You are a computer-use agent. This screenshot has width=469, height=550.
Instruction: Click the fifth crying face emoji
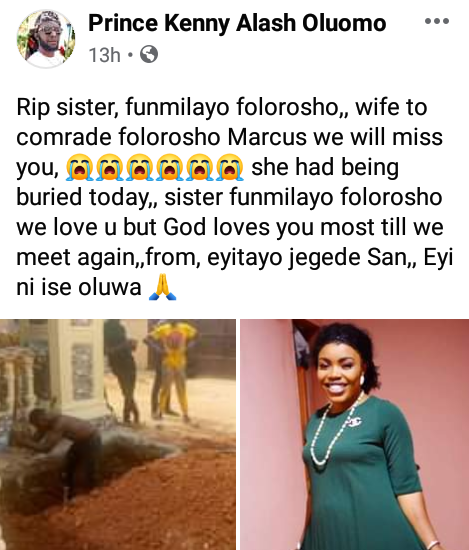click(x=200, y=167)
